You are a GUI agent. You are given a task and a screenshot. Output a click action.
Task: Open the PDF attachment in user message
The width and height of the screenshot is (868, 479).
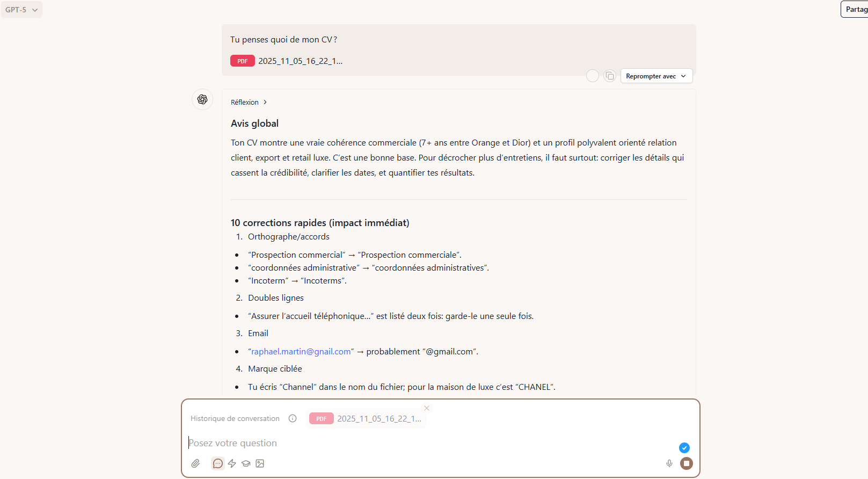[x=287, y=61]
